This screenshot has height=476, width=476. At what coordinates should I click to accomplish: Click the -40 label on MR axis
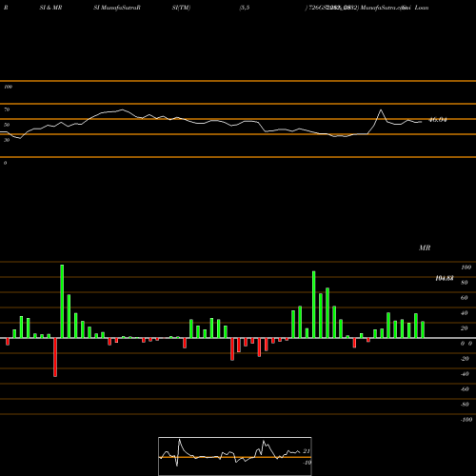click(465, 374)
